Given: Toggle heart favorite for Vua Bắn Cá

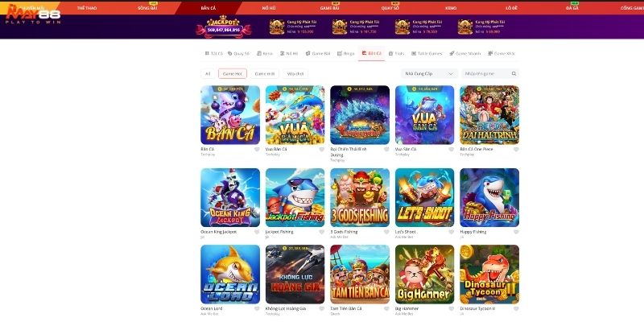Looking at the screenshot, I should coord(321,150).
